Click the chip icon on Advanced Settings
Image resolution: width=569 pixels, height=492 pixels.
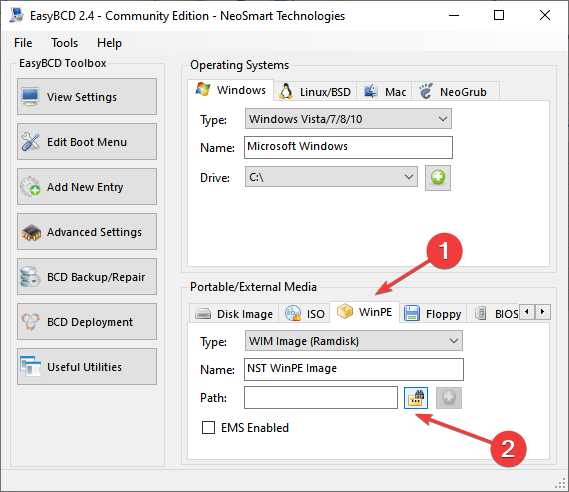pyautogui.click(x=31, y=233)
